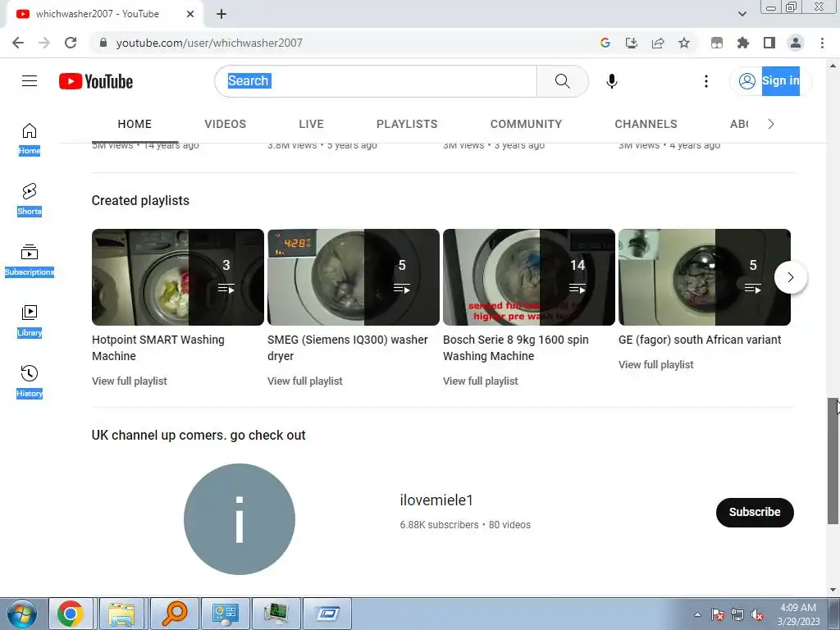View full playlist for Hotpoint SMART
Image resolution: width=840 pixels, height=630 pixels.
[129, 381]
